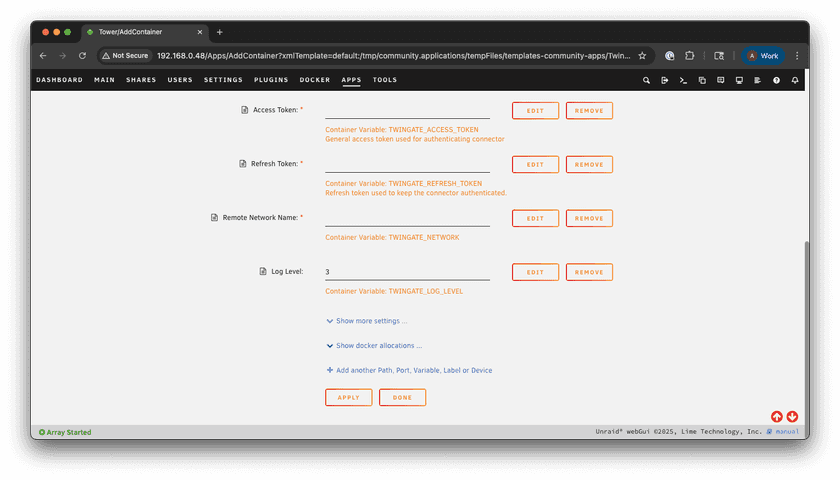The image size is (840, 480).
Task: Click REMOVE for Log Level
Action: [x=589, y=272]
